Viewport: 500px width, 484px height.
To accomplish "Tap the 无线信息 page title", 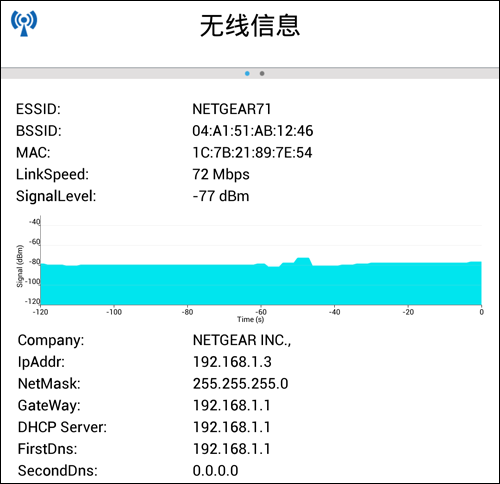I will tap(250, 25).
